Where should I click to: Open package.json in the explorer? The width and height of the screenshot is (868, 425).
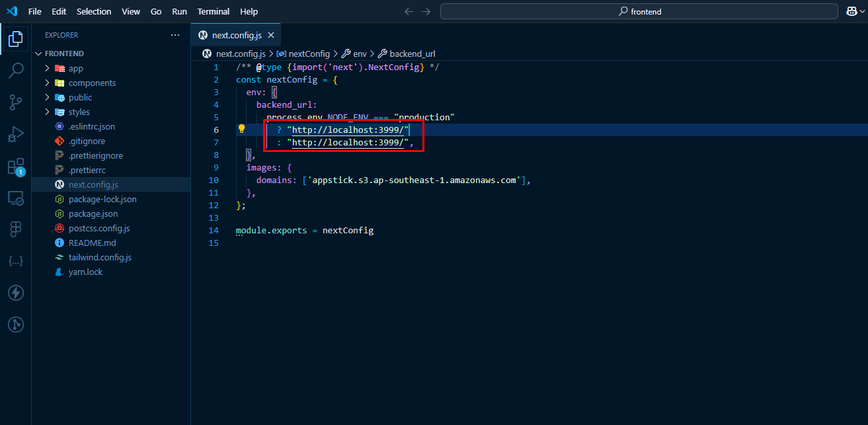pos(93,213)
